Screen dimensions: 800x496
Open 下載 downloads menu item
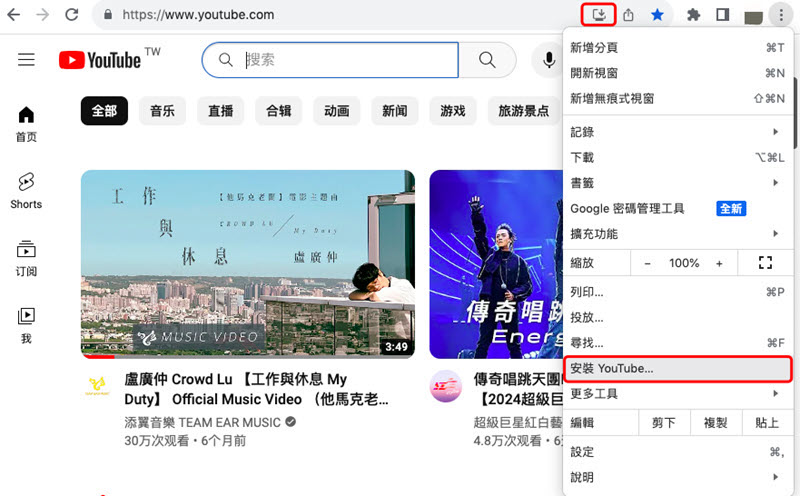click(678, 157)
